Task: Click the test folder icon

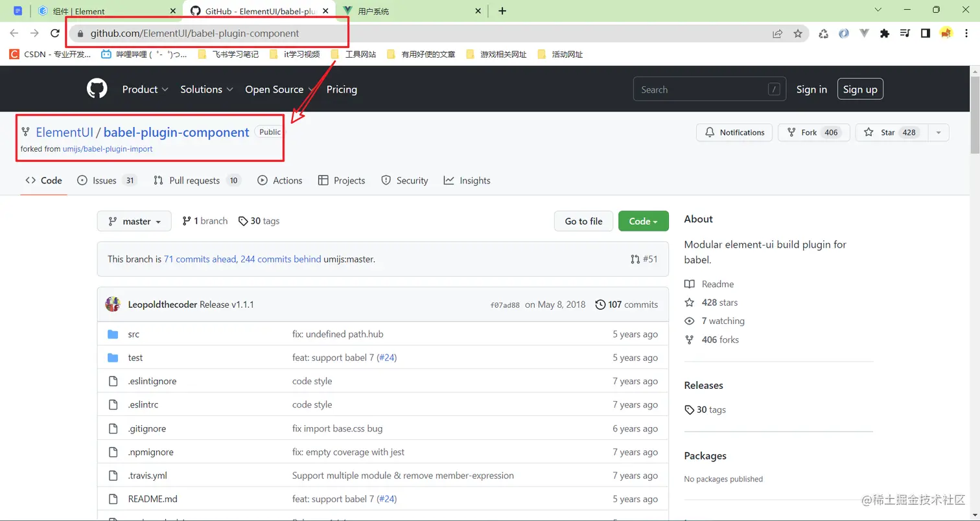Action: (113, 358)
